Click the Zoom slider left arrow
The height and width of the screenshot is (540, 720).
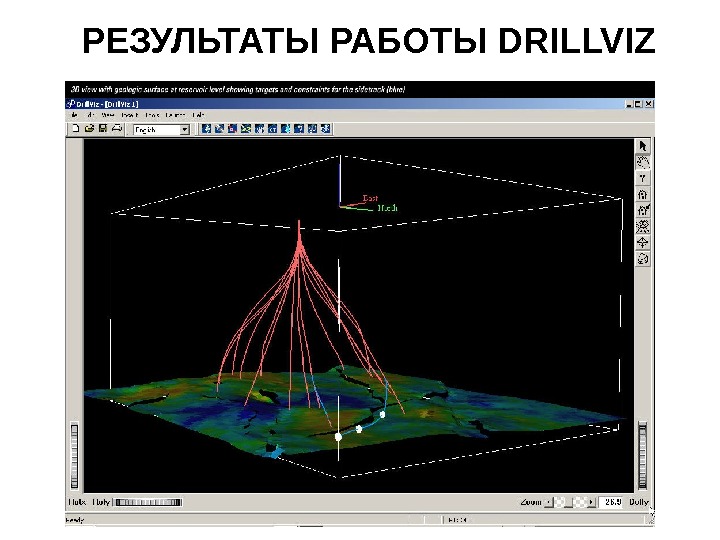pos(549,502)
